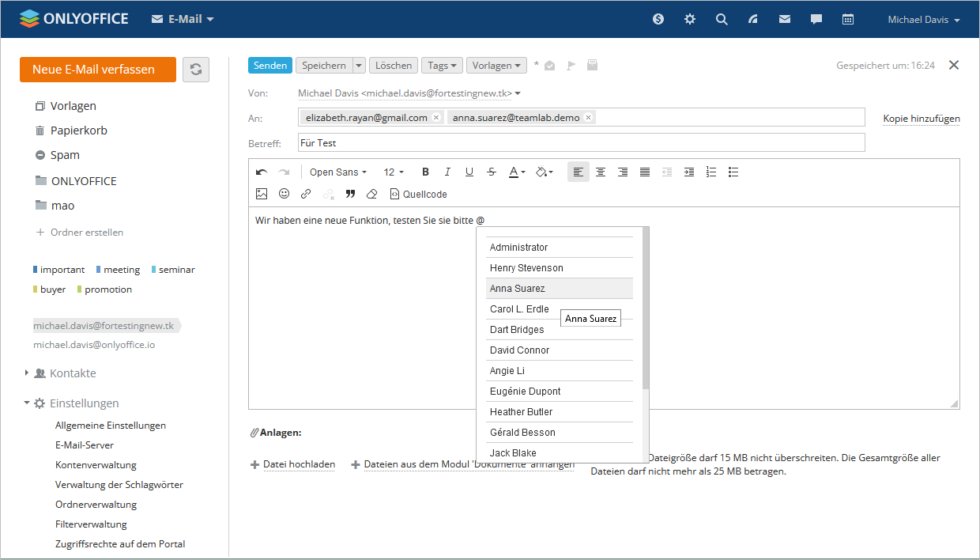980x560 pixels.
Task: Increase the paragraph indent
Action: click(689, 172)
